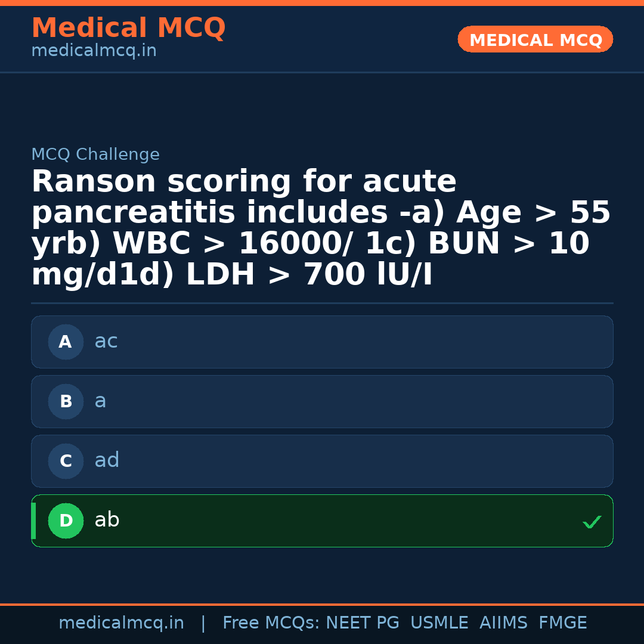The image size is (644, 644).
Task: Open the USMLE section in footer
Action: [x=439, y=622]
